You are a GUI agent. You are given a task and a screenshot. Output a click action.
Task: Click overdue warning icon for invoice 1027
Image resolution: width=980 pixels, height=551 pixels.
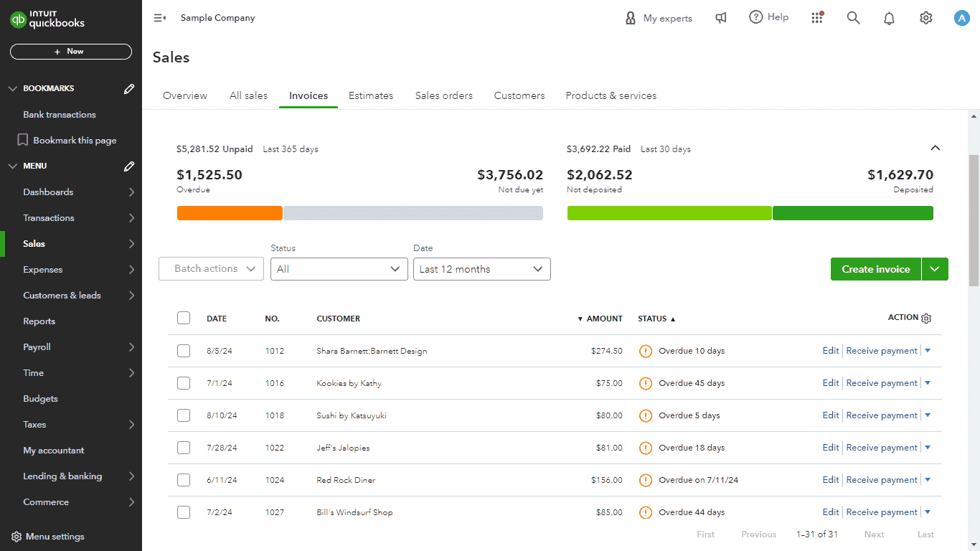coord(646,512)
